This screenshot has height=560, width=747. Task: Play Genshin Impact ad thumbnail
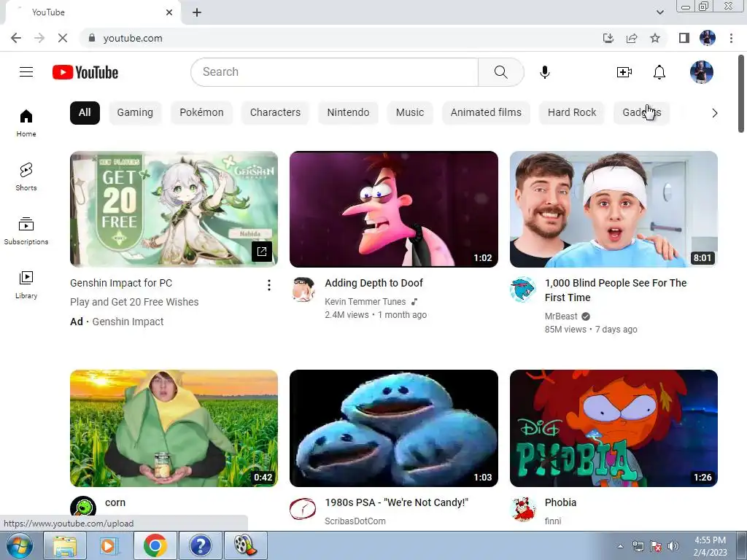[174, 209]
